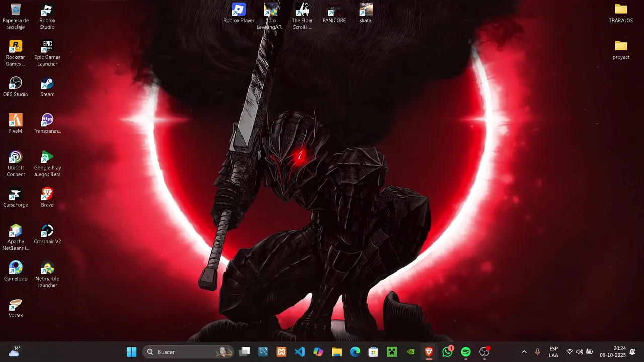Select the TRABAJOS folder
Image resolution: width=644 pixels, height=362 pixels.
[621, 13]
